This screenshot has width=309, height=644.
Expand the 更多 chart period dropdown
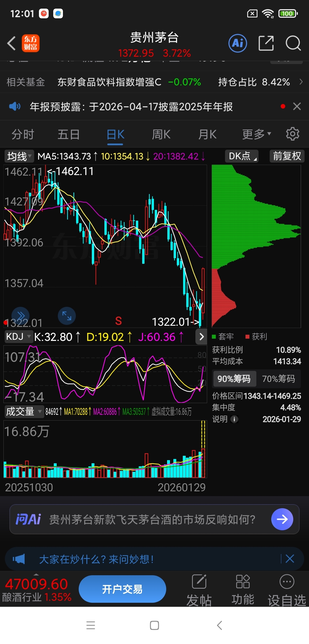256,134
